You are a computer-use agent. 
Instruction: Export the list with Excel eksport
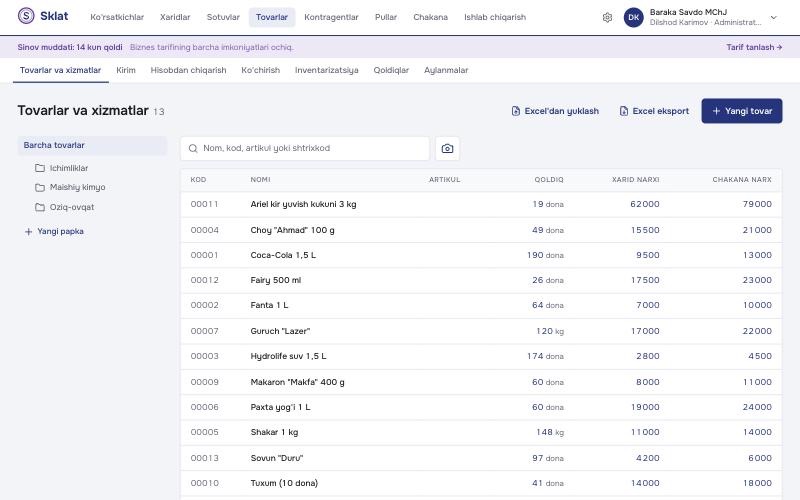click(x=654, y=111)
